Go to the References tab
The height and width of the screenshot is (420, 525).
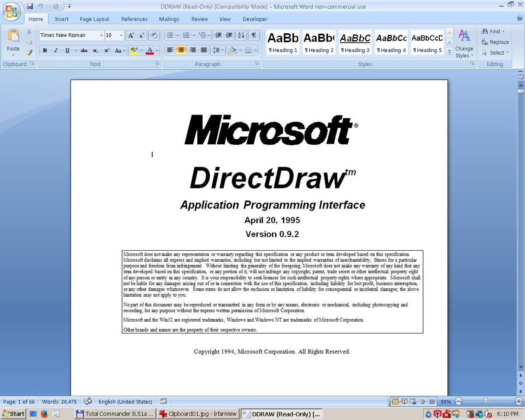pyautogui.click(x=134, y=19)
